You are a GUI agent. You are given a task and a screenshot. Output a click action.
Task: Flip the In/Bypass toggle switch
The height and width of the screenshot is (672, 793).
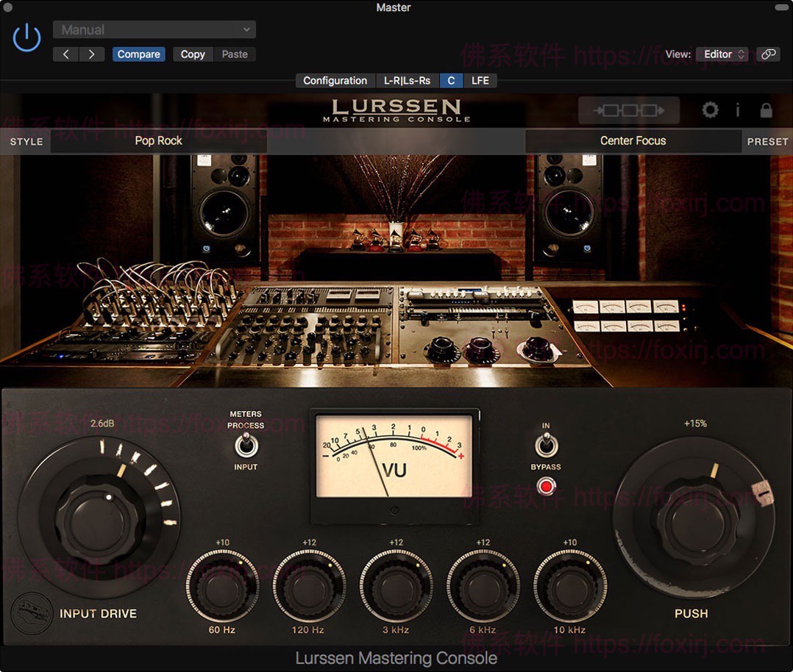(x=545, y=446)
